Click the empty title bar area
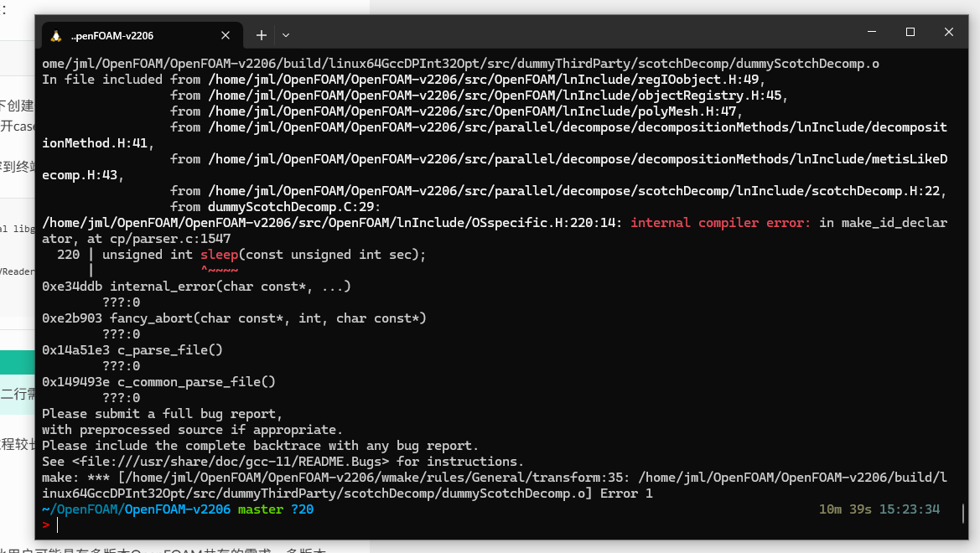The image size is (980, 553). [570, 35]
